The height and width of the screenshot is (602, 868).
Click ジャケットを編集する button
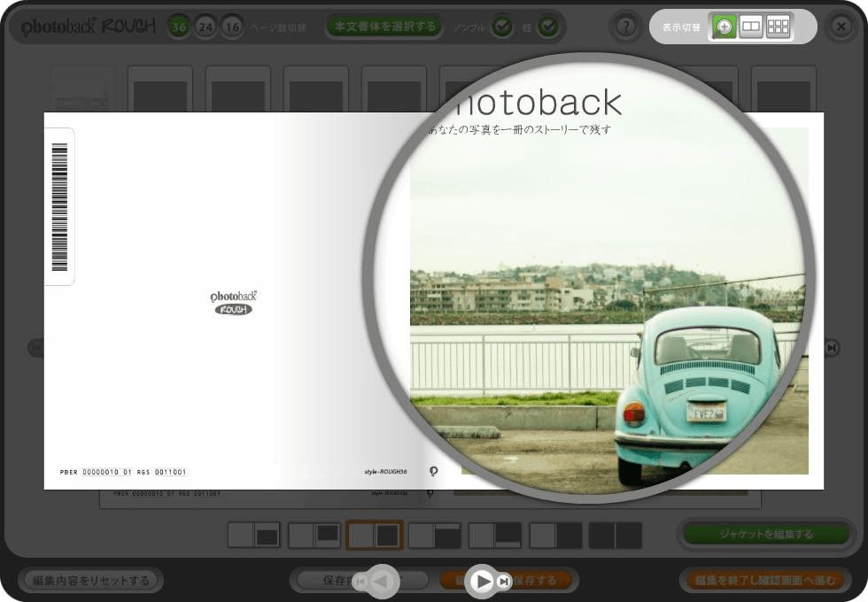[766, 534]
